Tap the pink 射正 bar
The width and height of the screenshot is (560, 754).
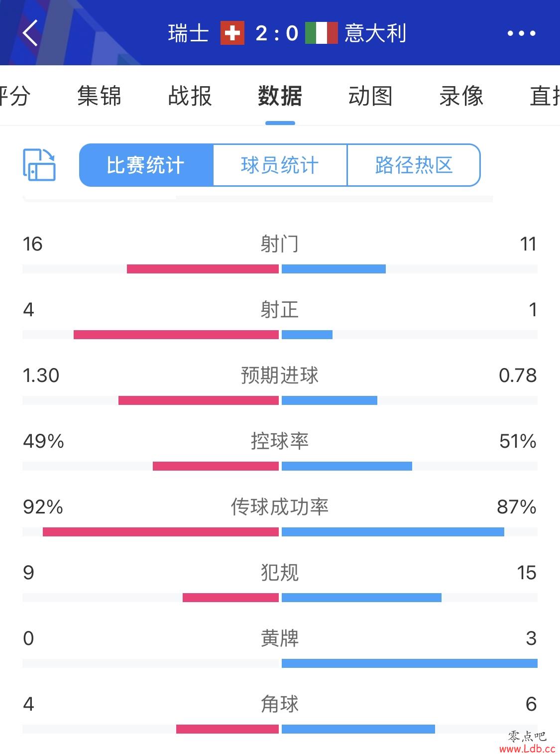(176, 335)
